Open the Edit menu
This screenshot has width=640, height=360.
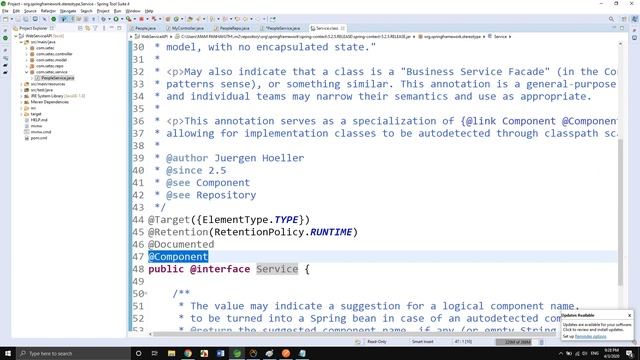(x=16, y=11)
